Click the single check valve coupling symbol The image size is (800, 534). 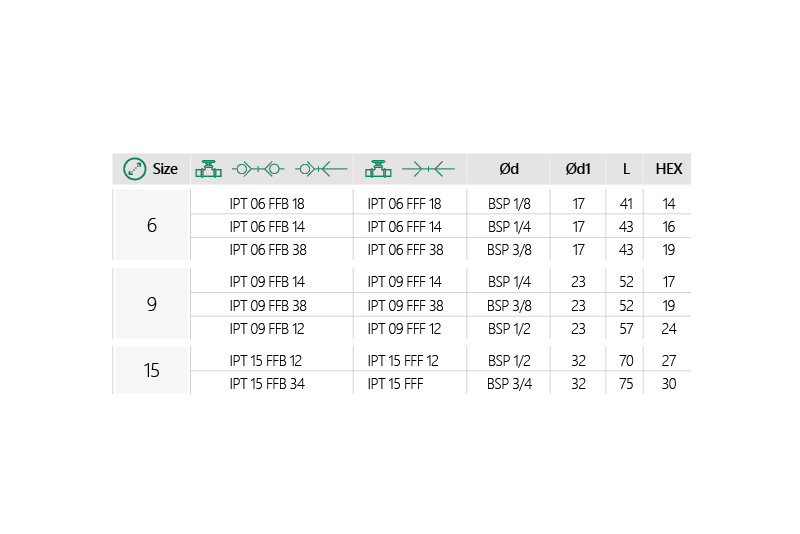(x=320, y=169)
